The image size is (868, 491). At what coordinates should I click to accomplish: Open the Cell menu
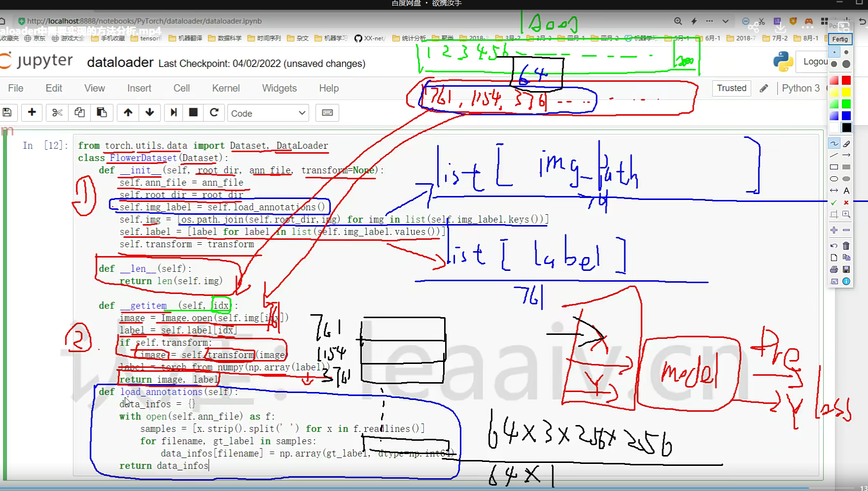click(x=181, y=88)
